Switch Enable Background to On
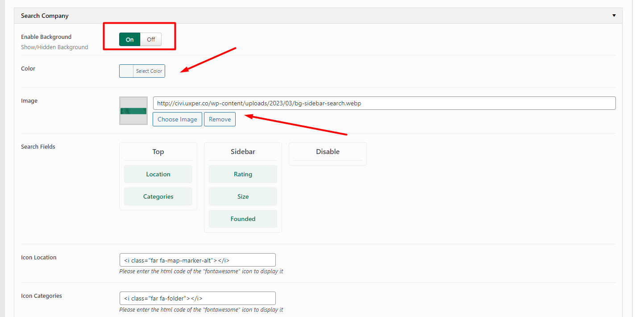Screen dimensions: 644x317 click(x=129, y=39)
